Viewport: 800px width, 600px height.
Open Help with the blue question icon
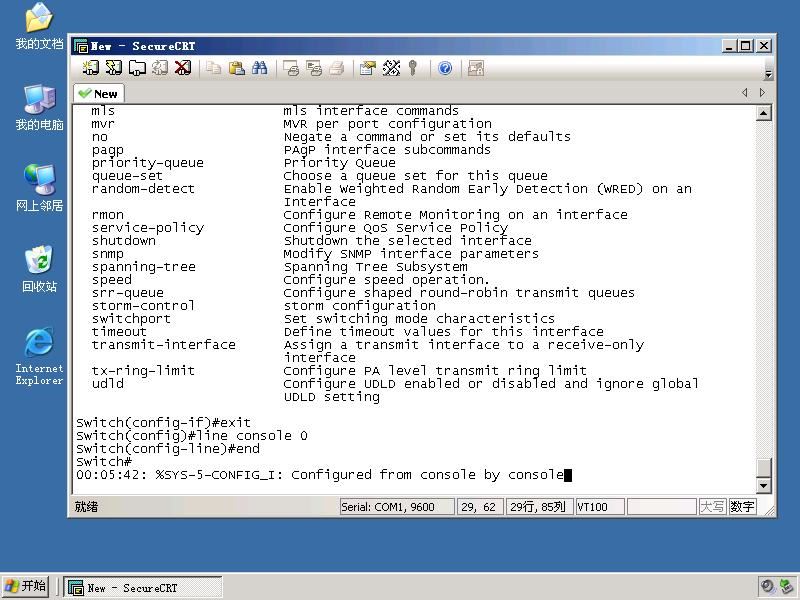pyautogui.click(x=445, y=68)
